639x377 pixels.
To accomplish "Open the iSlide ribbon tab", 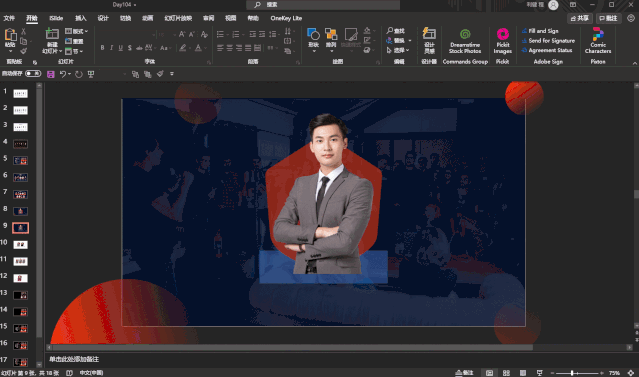I will (x=56, y=18).
